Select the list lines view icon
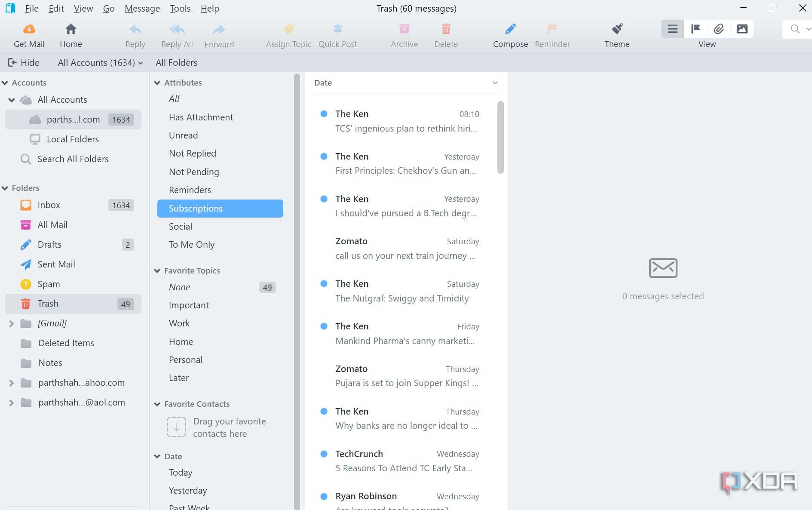 pos(673,29)
